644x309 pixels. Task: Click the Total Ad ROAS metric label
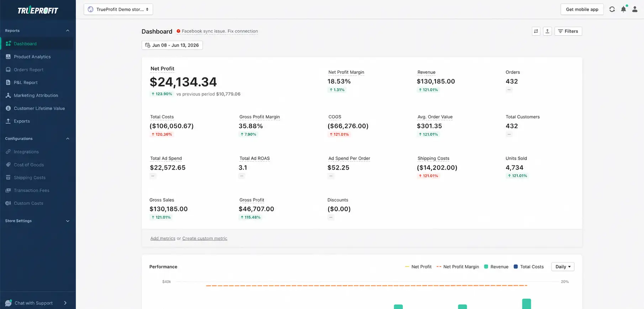click(x=254, y=158)
